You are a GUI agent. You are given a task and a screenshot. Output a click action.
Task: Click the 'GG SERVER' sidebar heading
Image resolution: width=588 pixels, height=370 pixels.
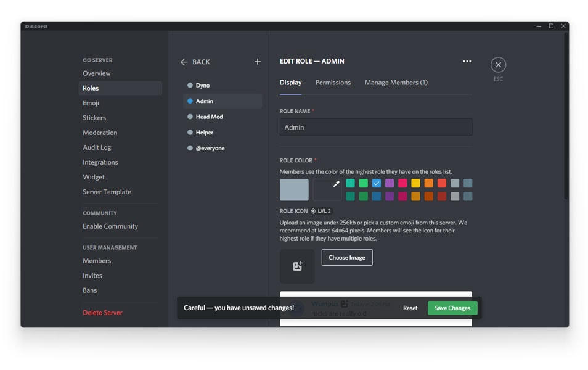pyautogui.click(x=97, y=60)
